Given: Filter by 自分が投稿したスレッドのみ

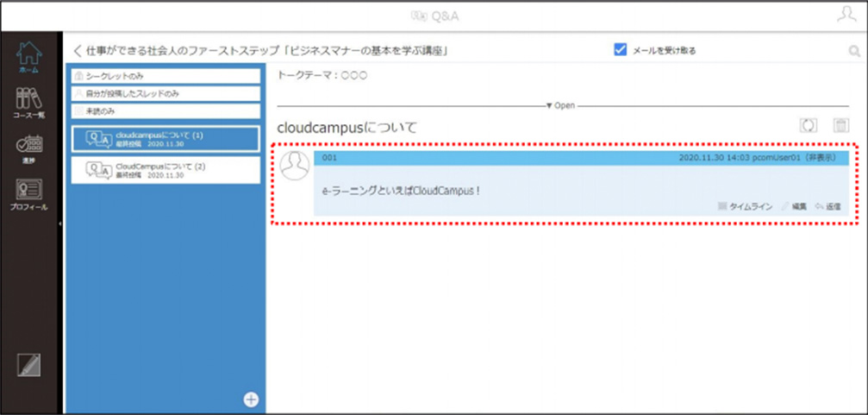Looking at the screenshot, I should (x=165, y=94).
